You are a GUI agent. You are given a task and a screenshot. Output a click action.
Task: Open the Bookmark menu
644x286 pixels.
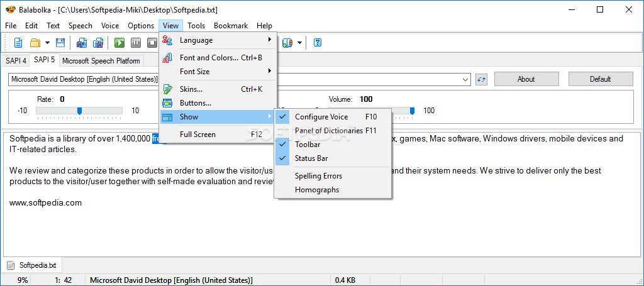[231, 25]
